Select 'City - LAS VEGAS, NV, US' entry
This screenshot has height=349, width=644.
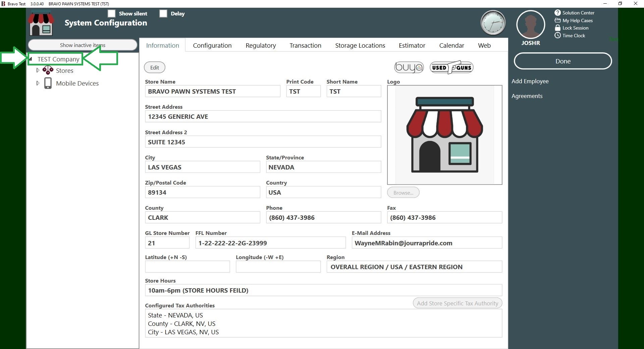(x=183, y=332)
